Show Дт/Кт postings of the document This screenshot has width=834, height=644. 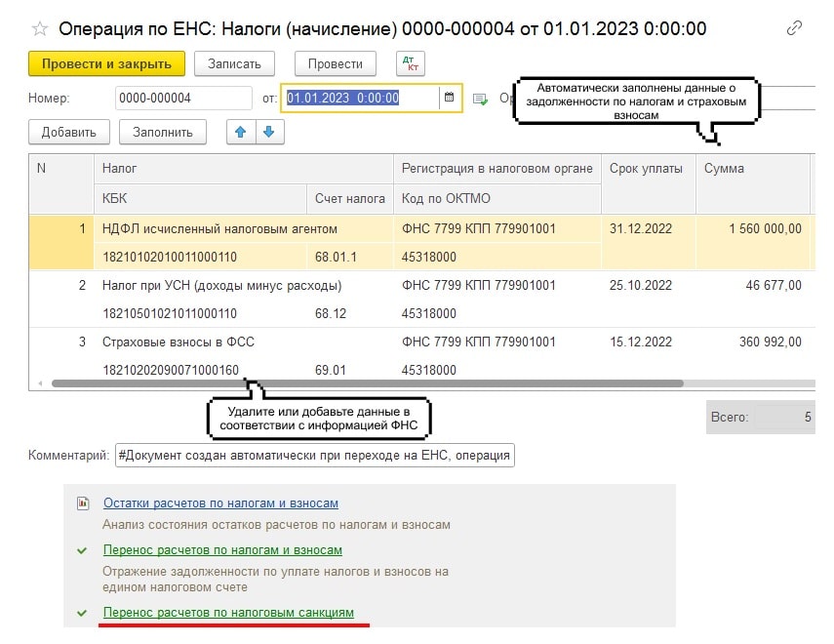[x=411, y=64]
